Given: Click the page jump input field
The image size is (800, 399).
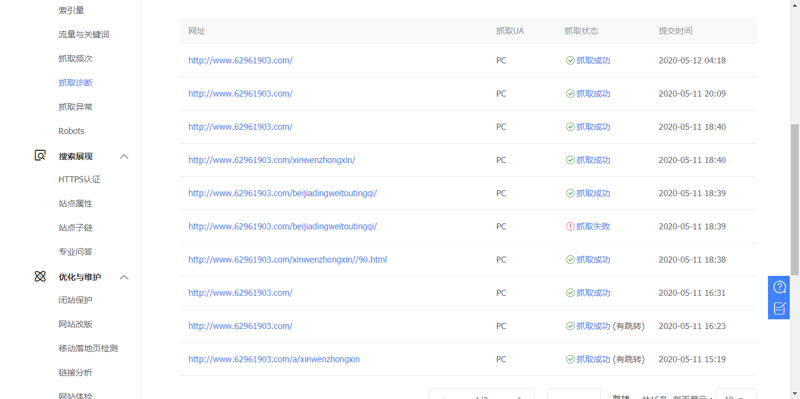Looking at the screenshot, I should (x=573, y=394).
